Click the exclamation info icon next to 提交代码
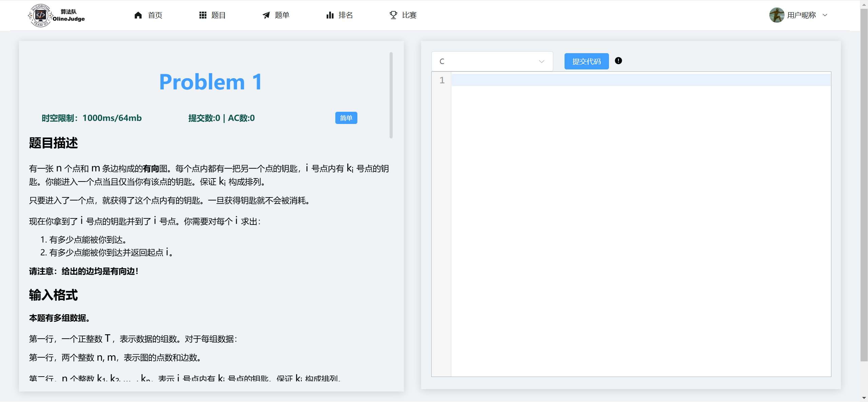Image resolution: width=868 pixels, height=402 pixels. 618,61
